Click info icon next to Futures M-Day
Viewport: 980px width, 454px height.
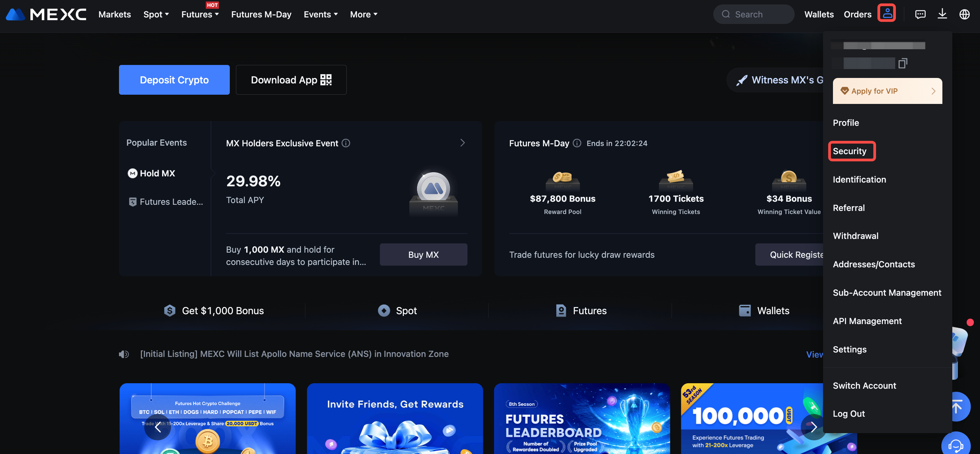pos(577,143)
